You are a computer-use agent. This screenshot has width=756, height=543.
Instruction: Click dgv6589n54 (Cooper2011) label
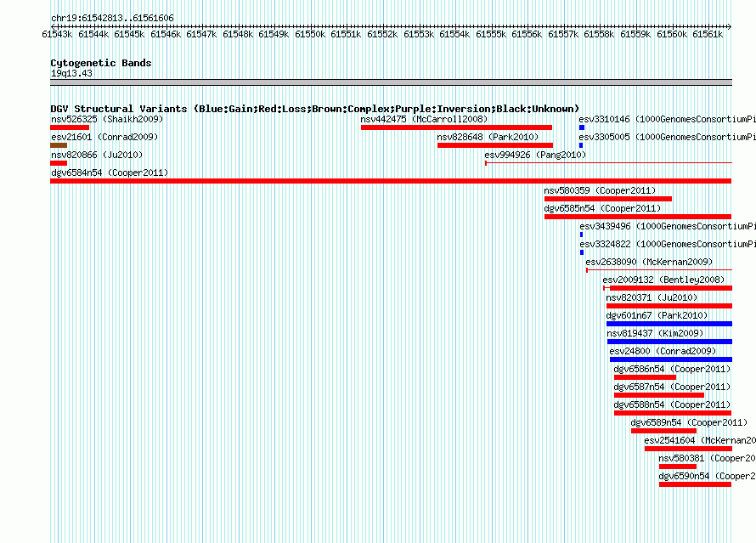click(689, 422)
